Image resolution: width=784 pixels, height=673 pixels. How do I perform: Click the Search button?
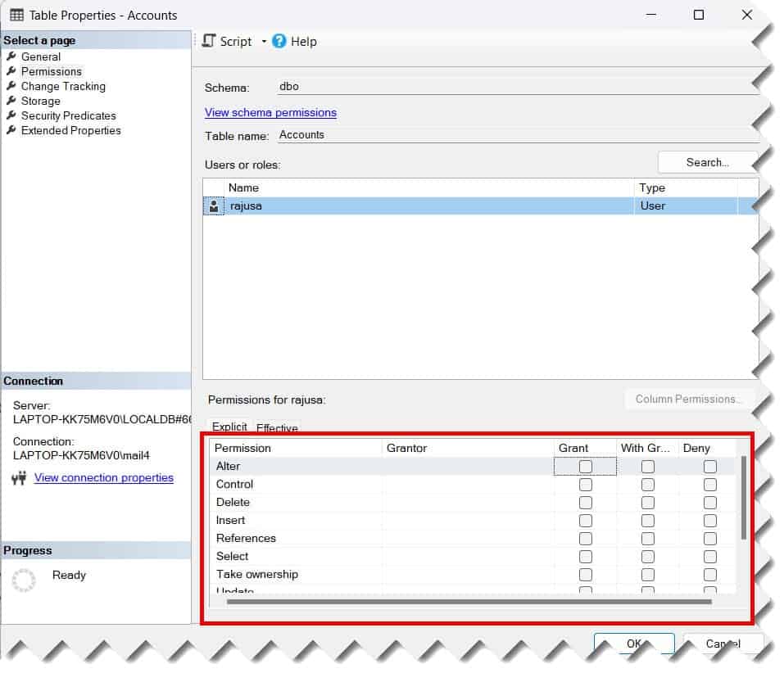(708, 162)
